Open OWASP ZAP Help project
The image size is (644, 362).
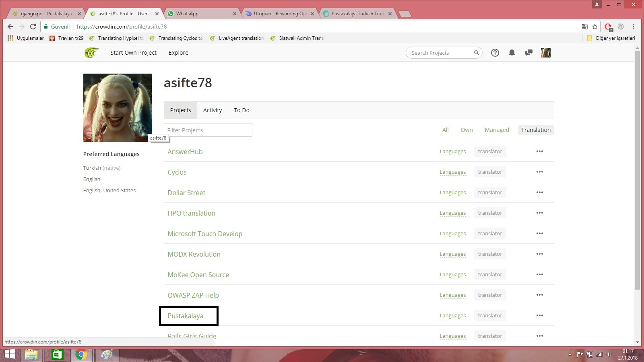pos(193,295)
